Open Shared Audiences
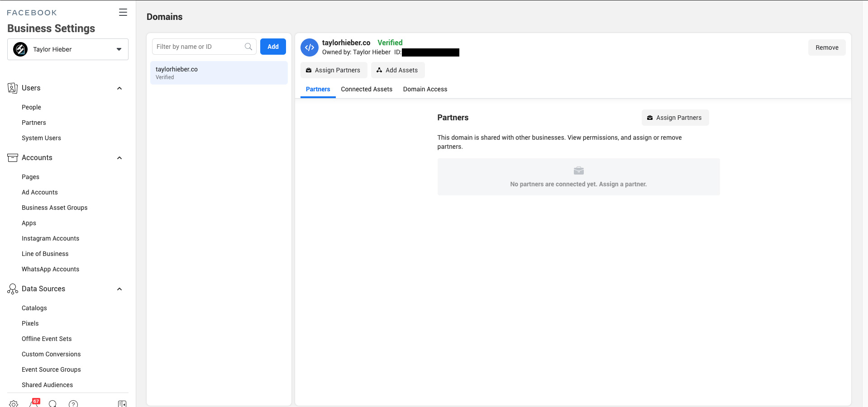Screen dimensions: 868x407 47,385
